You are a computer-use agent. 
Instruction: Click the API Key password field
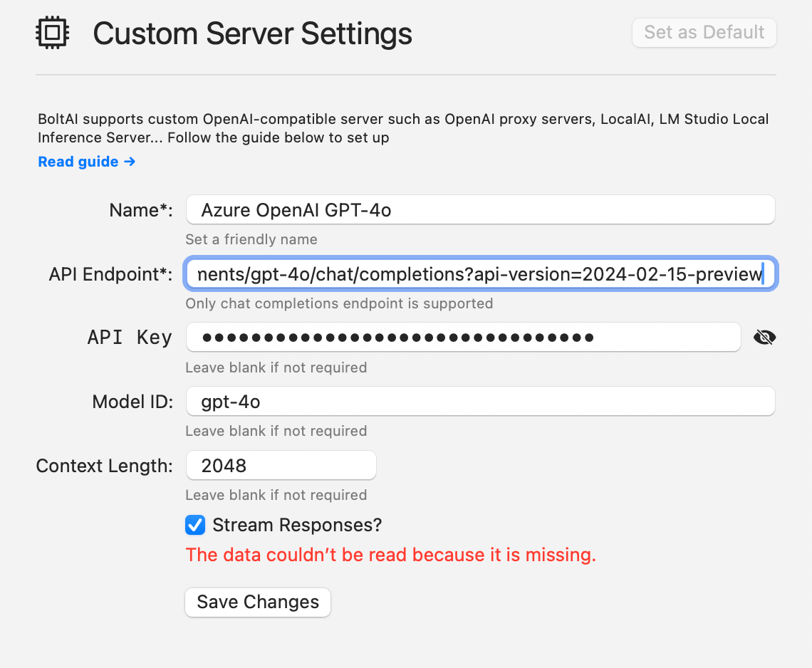[464, 337]
